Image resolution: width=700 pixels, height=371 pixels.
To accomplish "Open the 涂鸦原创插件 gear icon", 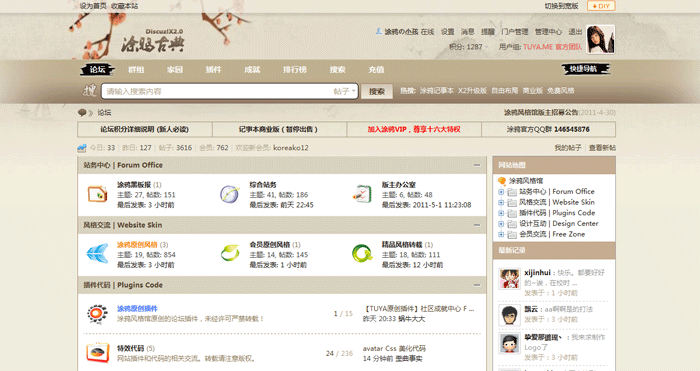I will pos(97,313).
